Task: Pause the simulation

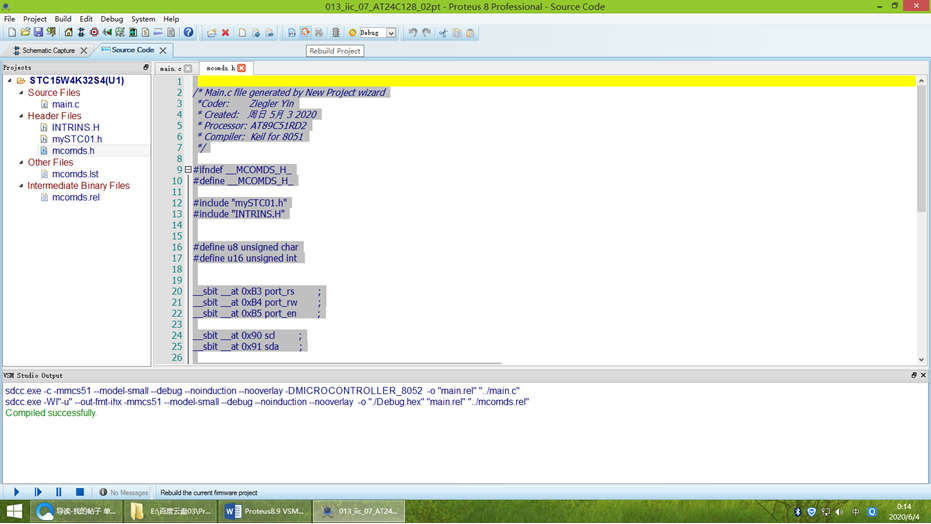Action: pos(59,492)
